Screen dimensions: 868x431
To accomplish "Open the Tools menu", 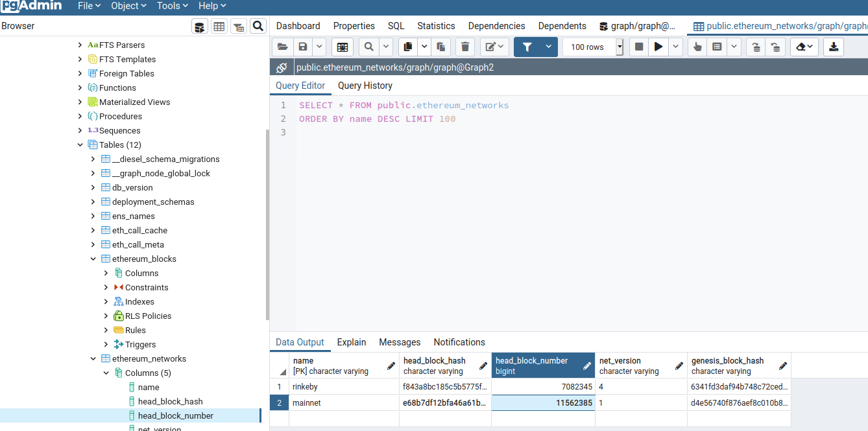I will [x=172, y=6].
